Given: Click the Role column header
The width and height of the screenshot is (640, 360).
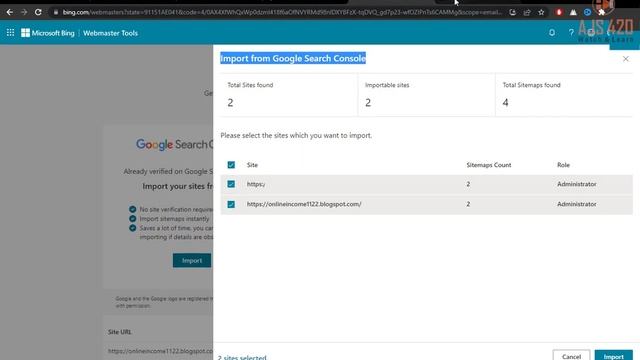Looking at the screenshot, I should click(x=563, y=165).
